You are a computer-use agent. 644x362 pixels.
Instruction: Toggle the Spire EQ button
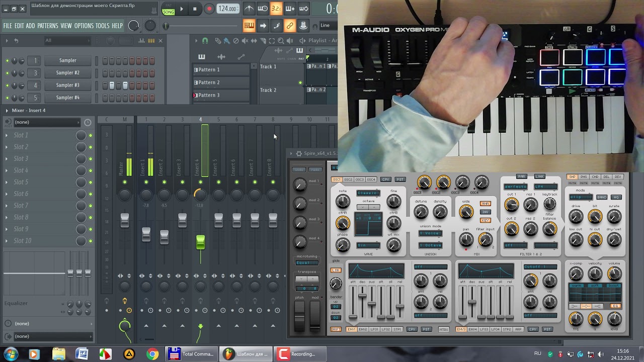point(616,306)
